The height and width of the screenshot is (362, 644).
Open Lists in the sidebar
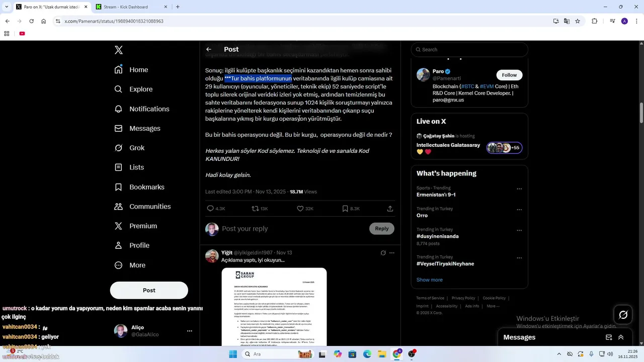click(x=129, y=167)
